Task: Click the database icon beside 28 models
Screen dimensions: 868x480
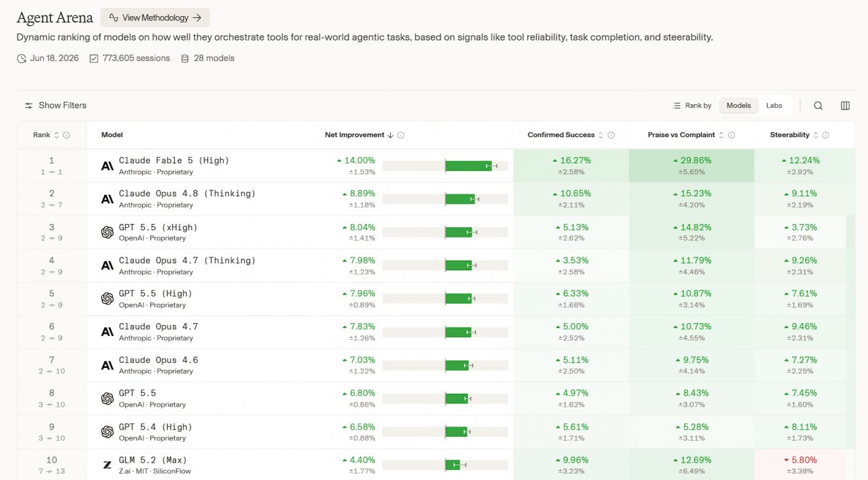Action: 185,59
